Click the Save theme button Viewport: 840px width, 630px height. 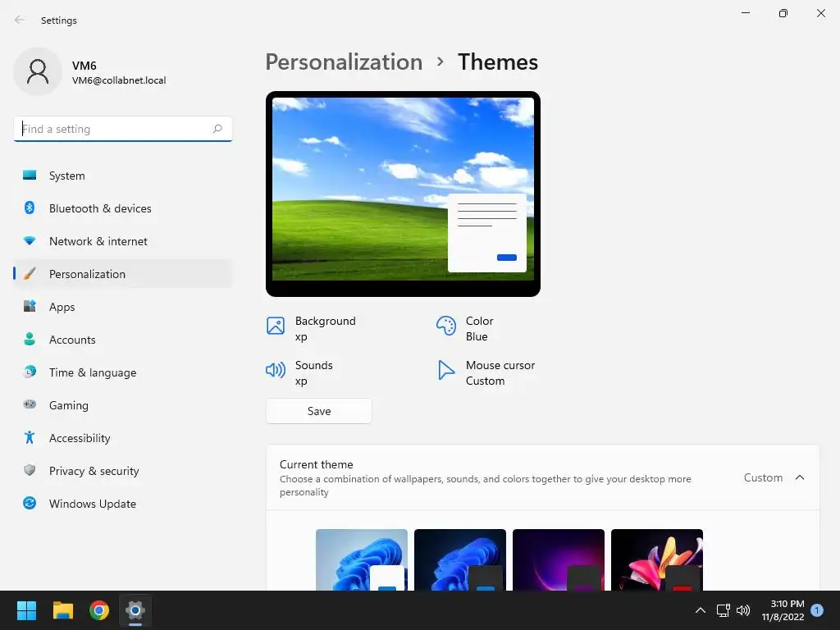point(319,411)
